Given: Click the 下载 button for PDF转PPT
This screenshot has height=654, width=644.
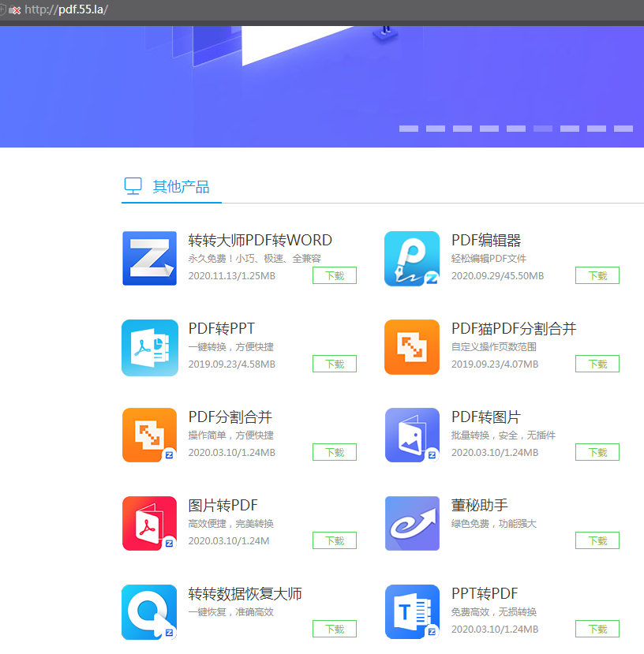Looking at the screenshot, I should tap(335, 364).
